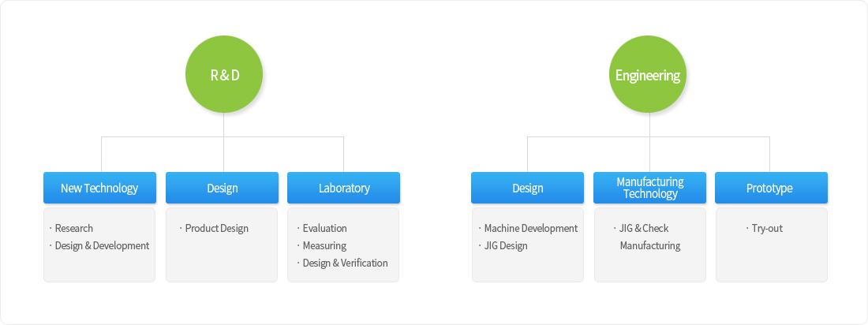The image size is (868, 325).
Task: Select the Design box under Engineering
Action: pos(528,188)
